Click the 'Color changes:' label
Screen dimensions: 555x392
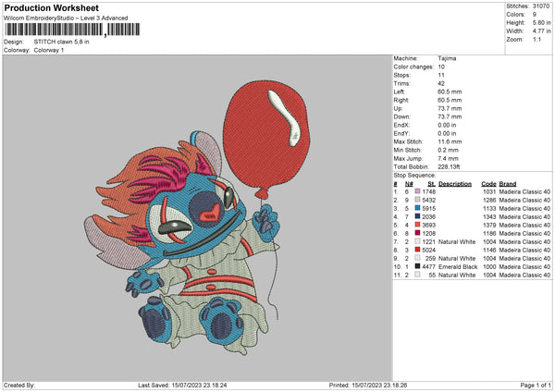pos(413,67)
